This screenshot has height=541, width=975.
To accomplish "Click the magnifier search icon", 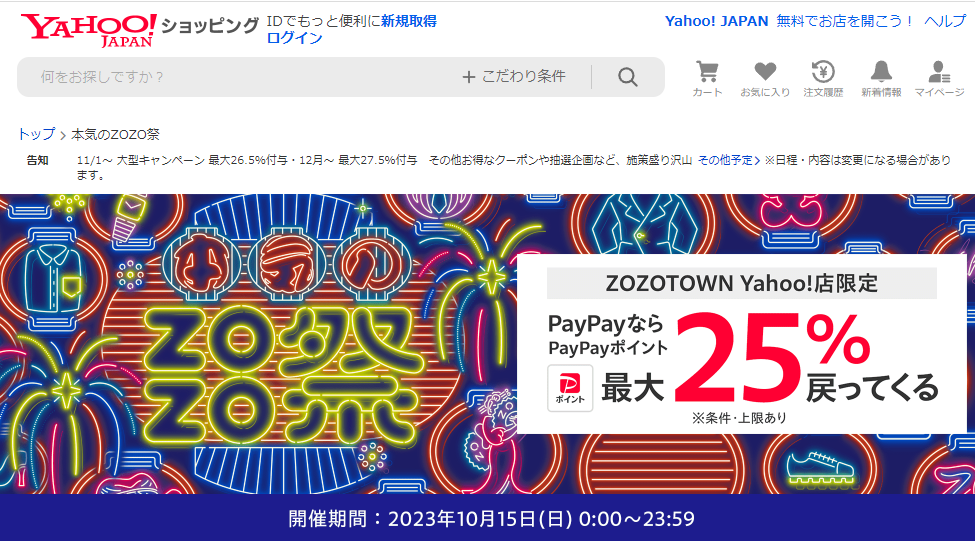I will pos(627,77).
